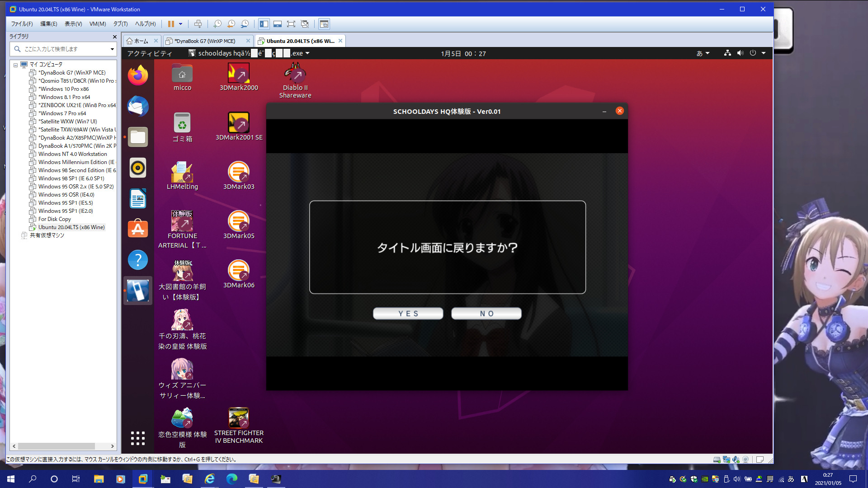Viewport: 868px width, 488px height.
Task: Select Windows NT 4.0 Workstation in the library
Action: click(72, 154)
